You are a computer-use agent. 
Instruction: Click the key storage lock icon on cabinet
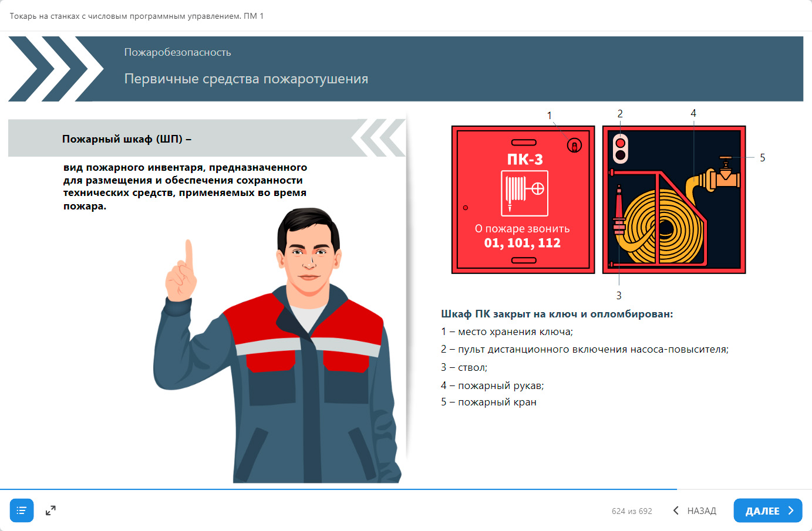574,145
